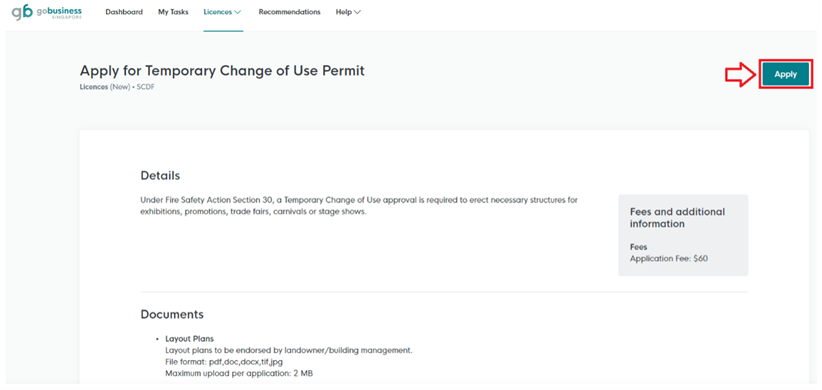The width and height of the screenshot is (822, 390).
Task: Click the chevron beside Licences
Action: [237, 12]
